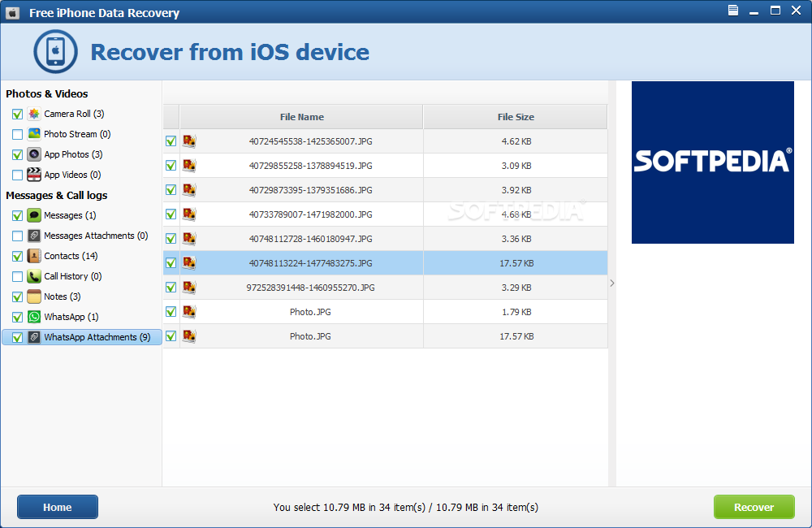Viewport: 812px width, 528px height.
Task: Click the Softpedia preview thumbnail
Action: [x=713, y=162]
